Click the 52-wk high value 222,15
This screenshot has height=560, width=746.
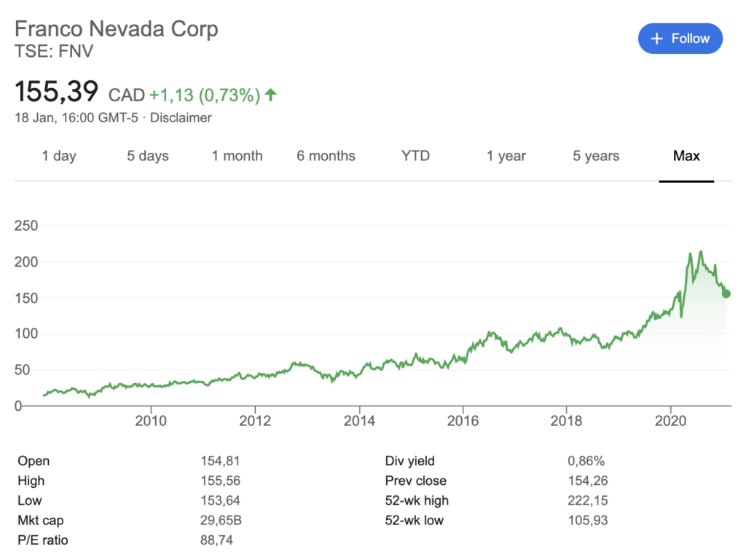click(587, 500)
